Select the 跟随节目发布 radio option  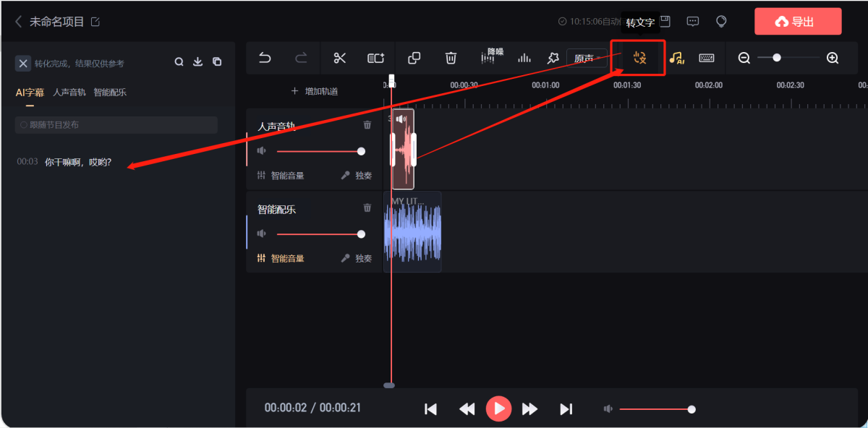[x=24, y=125]
